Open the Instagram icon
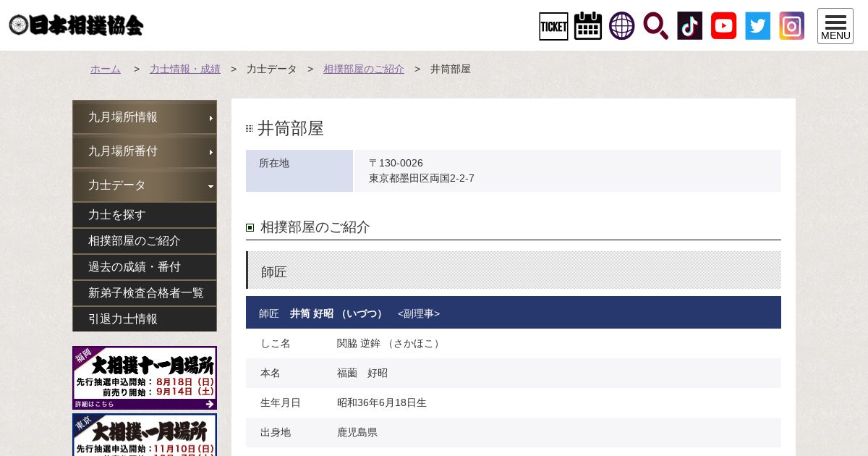Image resolution: width=868 pixels, height=456 pixels. click(792, 26)
